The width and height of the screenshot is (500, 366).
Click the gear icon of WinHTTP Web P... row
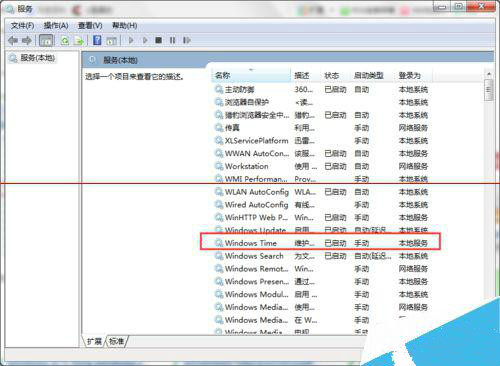[219, 217]
